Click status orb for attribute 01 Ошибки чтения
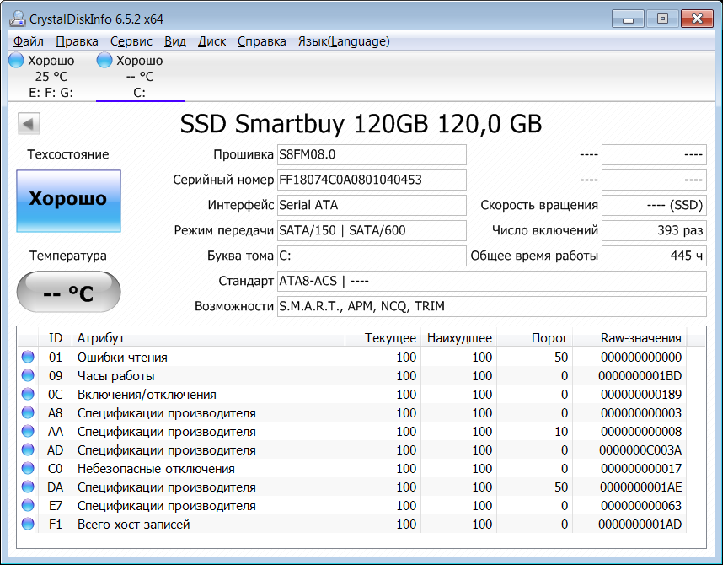 [29, 358]
